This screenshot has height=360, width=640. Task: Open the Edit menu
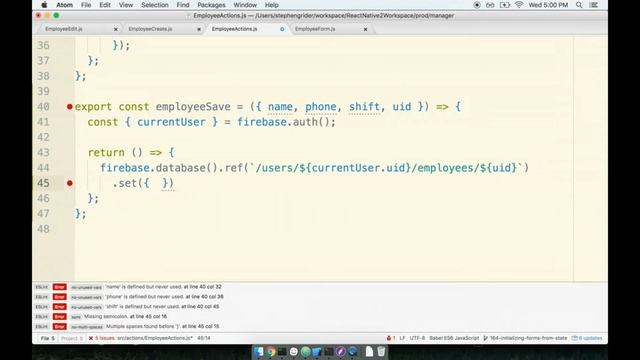pyautogui.click(x=105, y=5)
